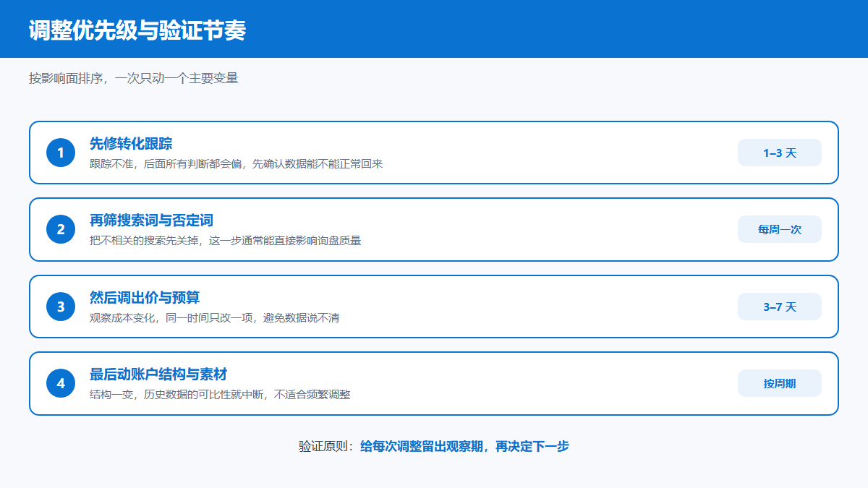Click the slide title "调整优先级与验证节奏"
Viewport: 868px width, 488px height.
(x=137, y=30)
